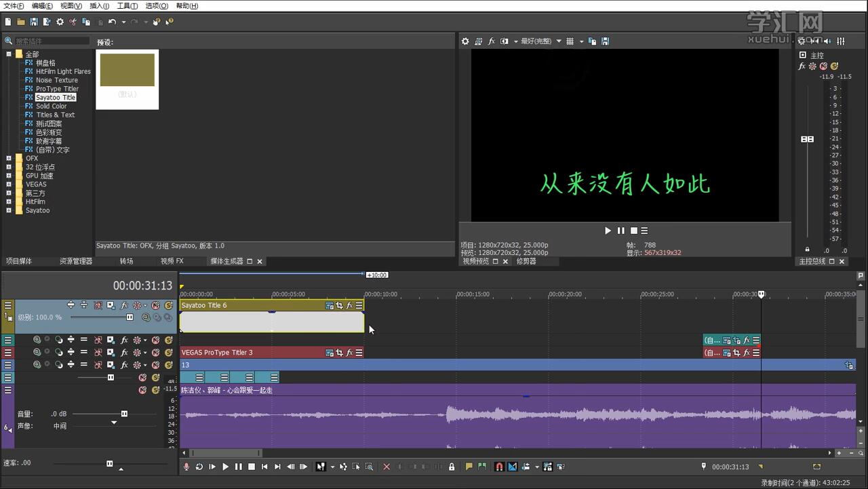Open preview quality dropdown 最好(完整)
This screenshot has width=868, height=489.
click(x=540, y=41)
